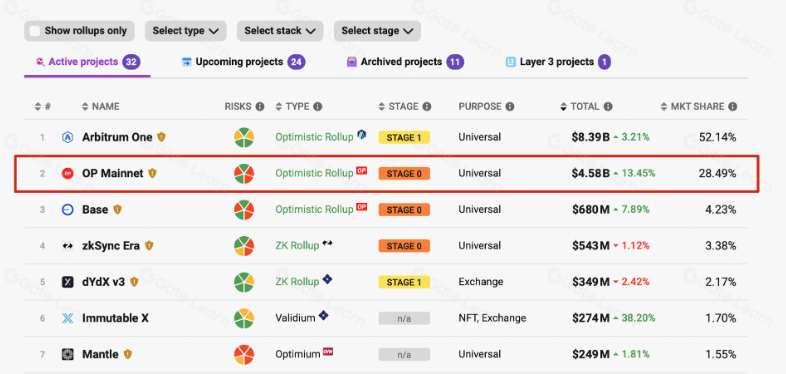Click the Base project logo icon
786x374 pixels.
[x=67, y=210]
